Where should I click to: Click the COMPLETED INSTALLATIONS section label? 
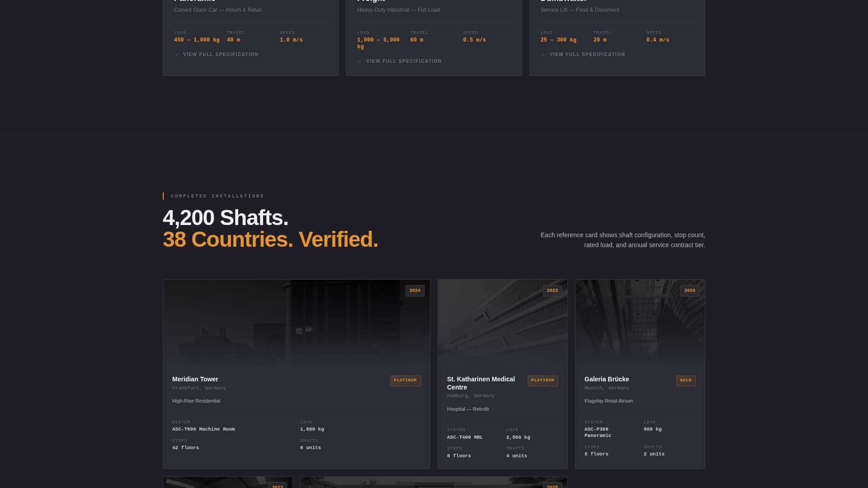[217, 196]
